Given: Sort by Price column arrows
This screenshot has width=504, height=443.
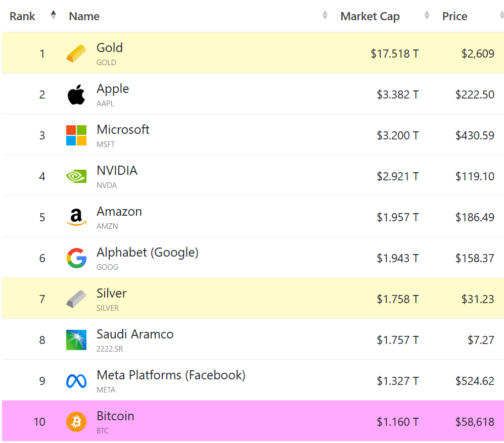Looking at the screenshot, I should [501, 16].
